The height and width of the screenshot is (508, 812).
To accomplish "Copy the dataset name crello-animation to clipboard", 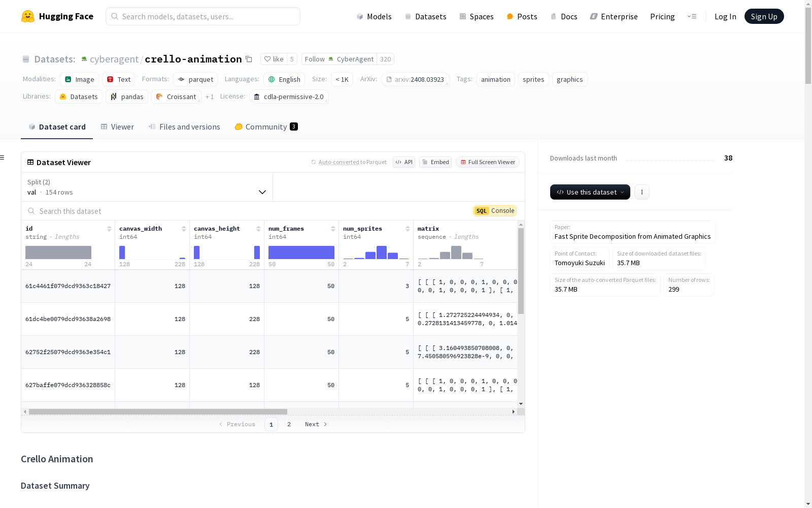I will pyautogui.click(x=249, y=59).
